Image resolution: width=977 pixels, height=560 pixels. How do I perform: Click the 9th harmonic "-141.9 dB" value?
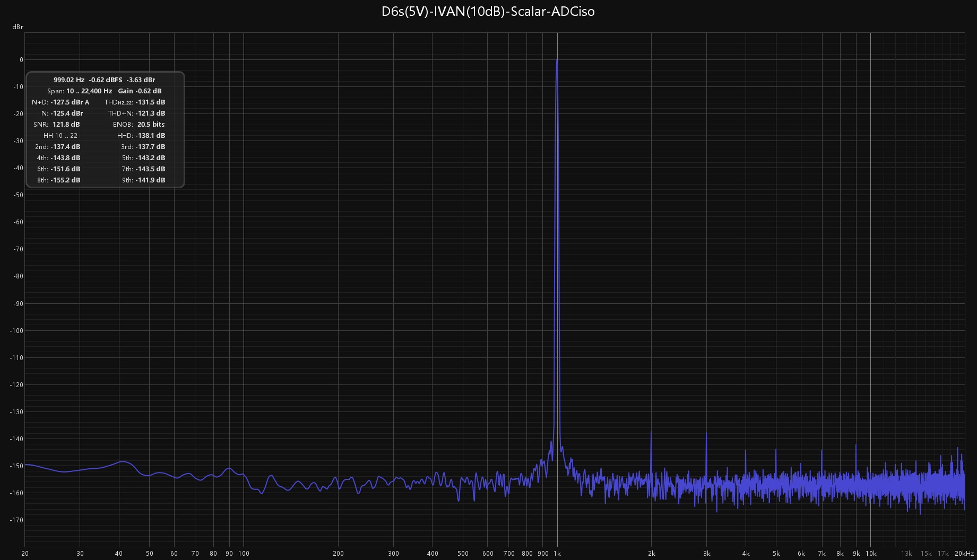pos(150,180)
